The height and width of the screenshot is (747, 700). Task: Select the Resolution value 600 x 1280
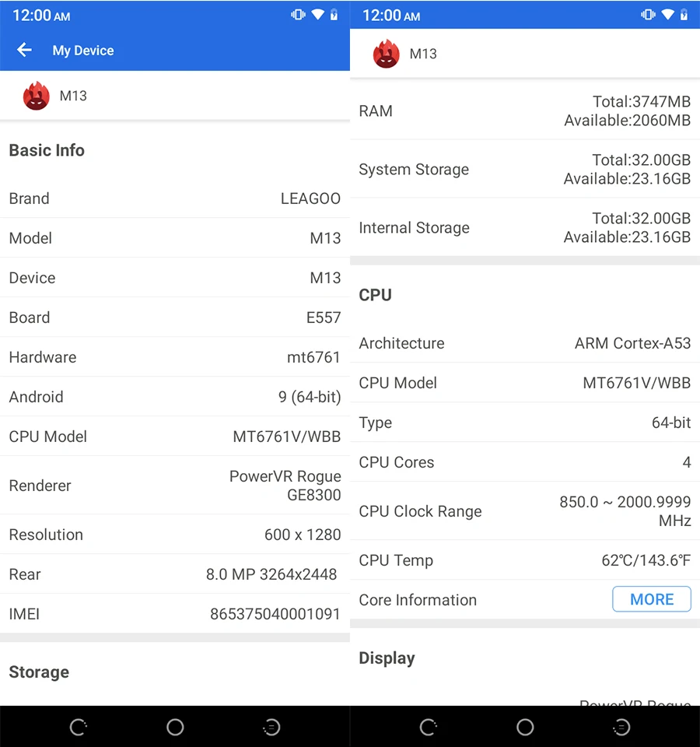(x=303, y=535)
